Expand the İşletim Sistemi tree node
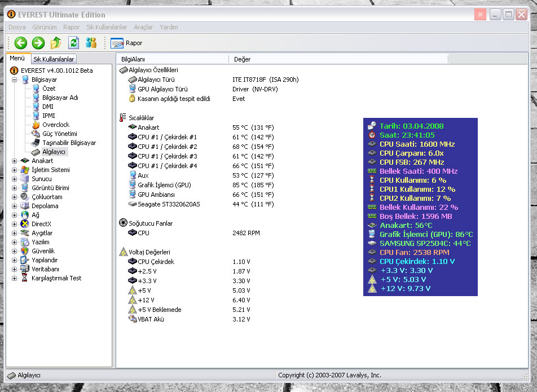Viewport: 537px width, 392px height. click(15, 170)
